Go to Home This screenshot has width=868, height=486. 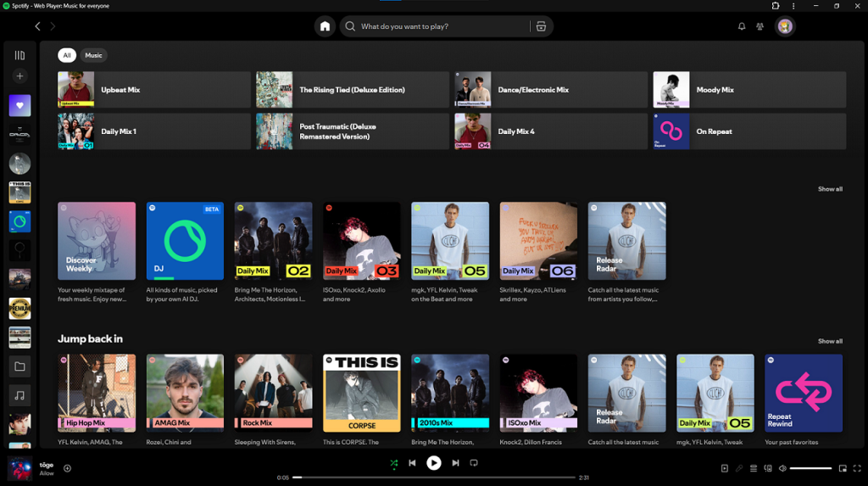tap(325, 26)
